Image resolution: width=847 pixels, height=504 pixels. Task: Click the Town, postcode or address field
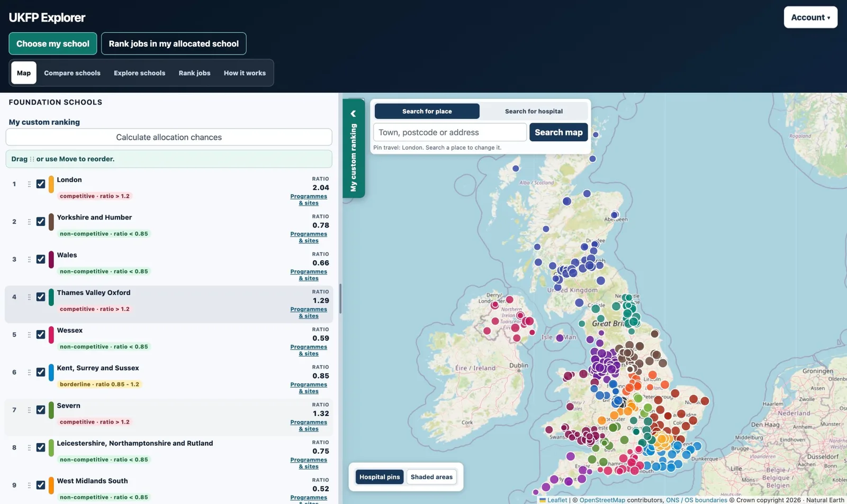click(450, 132)
